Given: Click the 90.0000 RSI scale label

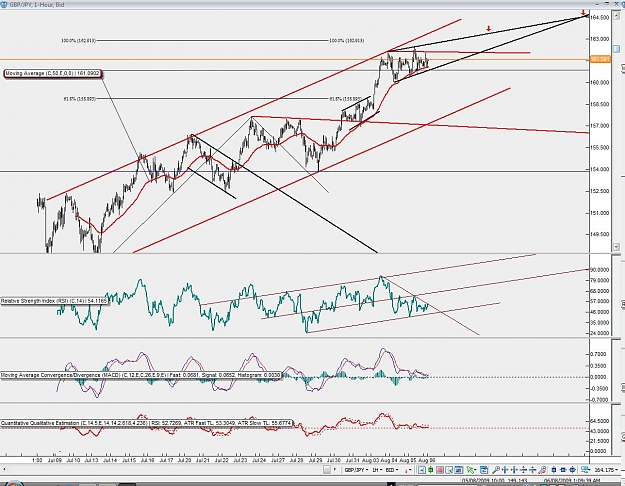Looking at the screenshot, I should 600,270.
